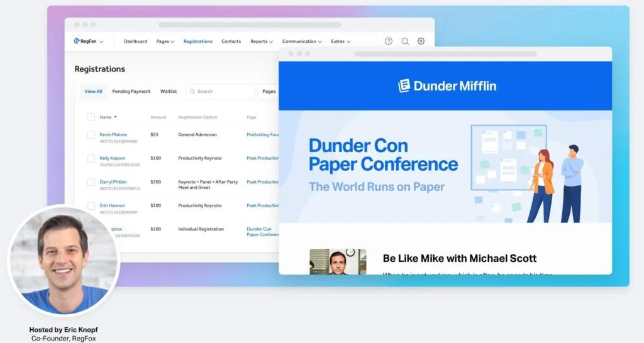Image resolution: width=644 pixels, height=343 pixels.
Task: Click the address bar of RegFox window
Action: pos(250,24)
